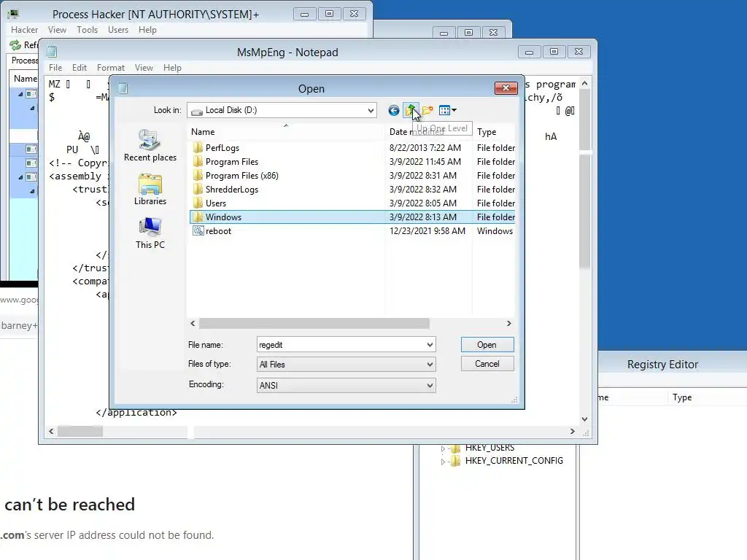Sort files by Name column header
The height and width of the screenshot is (560, 747).
pos(286,132)
